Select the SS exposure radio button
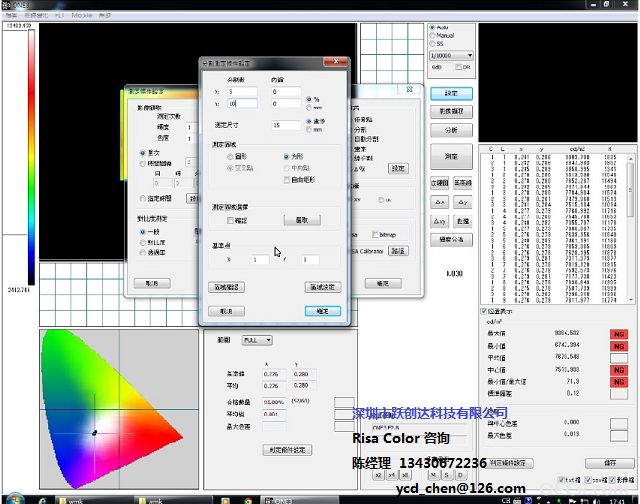Image resolution: width=640 pixels, height=504 pixels. pyautogui.click(x=432, y=44)
